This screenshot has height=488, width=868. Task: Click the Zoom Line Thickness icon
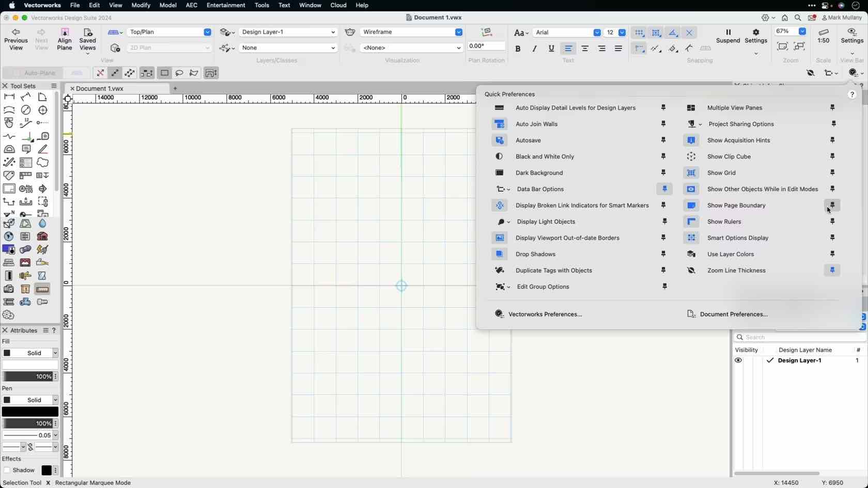[691, 271]
